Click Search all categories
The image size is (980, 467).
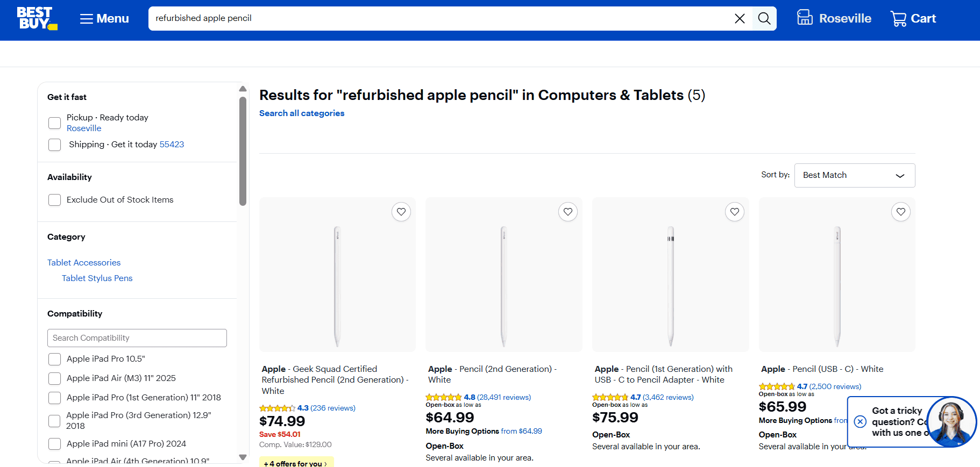pos(302,113)
